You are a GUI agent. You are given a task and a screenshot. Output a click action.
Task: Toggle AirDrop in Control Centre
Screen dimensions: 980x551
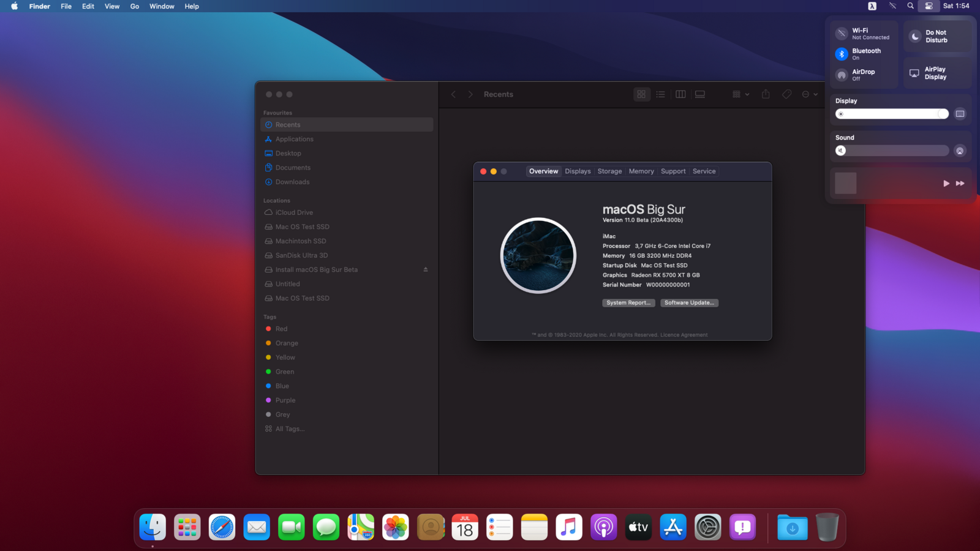point(842,75)
